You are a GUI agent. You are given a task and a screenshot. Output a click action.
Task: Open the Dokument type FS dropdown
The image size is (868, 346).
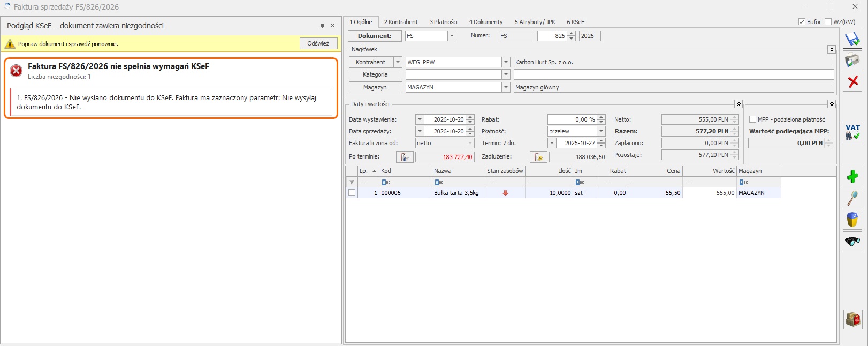[452, 36]
